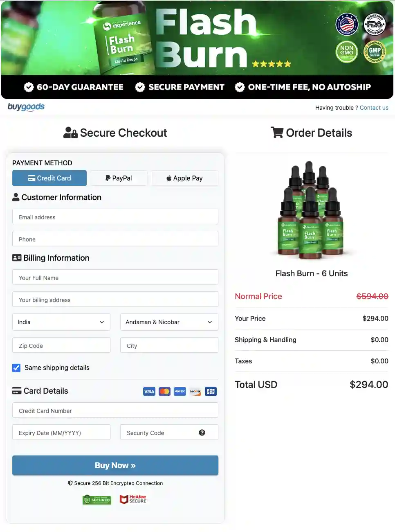Screen dimensions: 395x532
Task: Select the Credit Card payment tab
Action: pyautogui.click(x=49, y=178)
